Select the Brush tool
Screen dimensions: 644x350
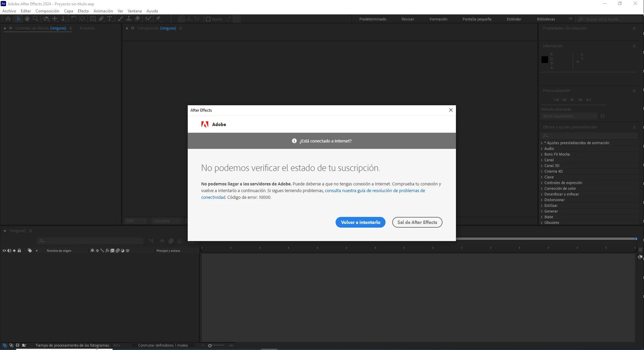pos(120,19)
